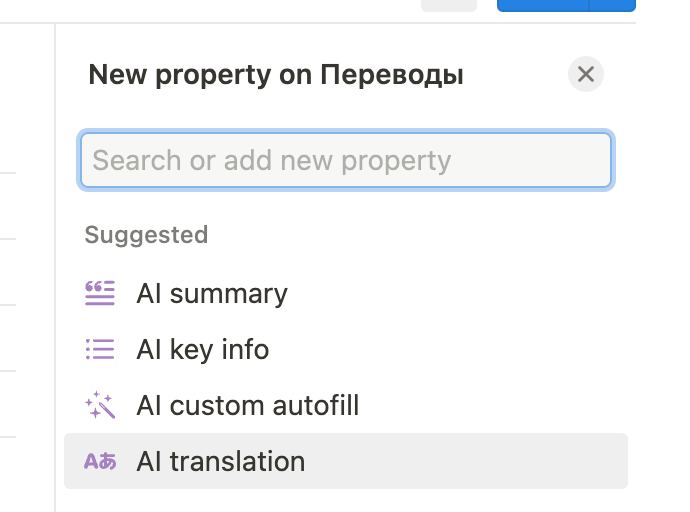690x512 pixels.
Task: Choose the AI key info property label
Action: [202, 350]
